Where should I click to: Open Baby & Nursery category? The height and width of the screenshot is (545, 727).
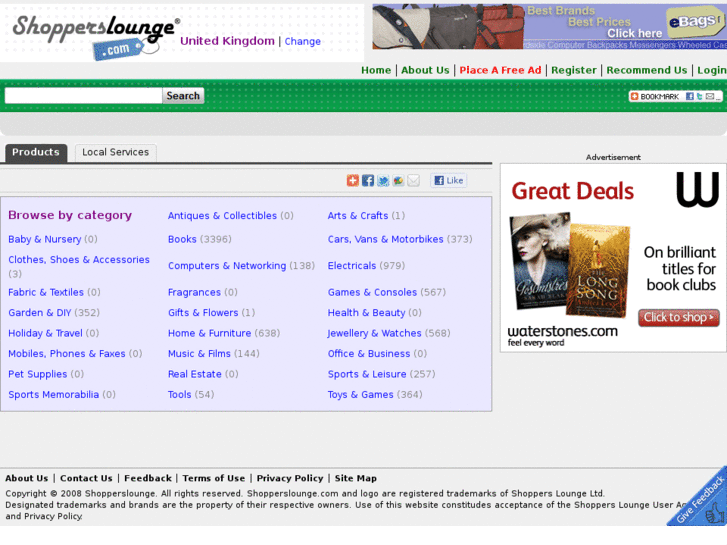[45, 239]
